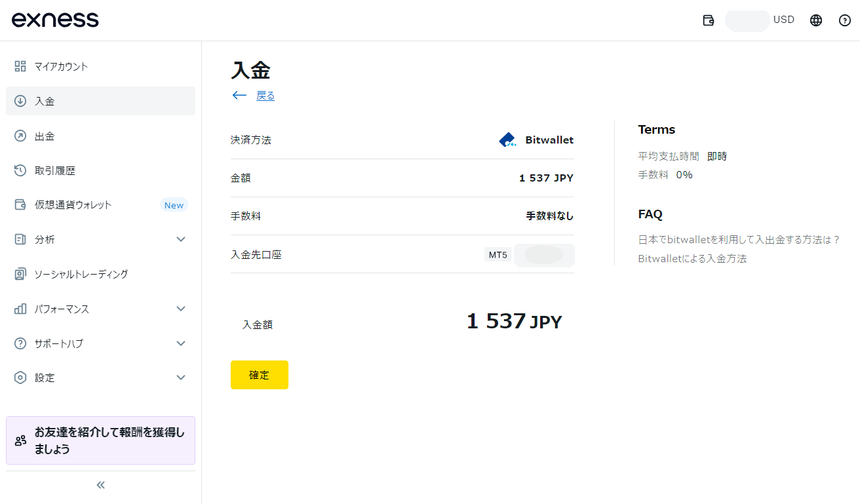Click the 設定 hexagon gear icon
This screenshot has width=860, height=504.
pyautogui.click(x=20, y=378)
